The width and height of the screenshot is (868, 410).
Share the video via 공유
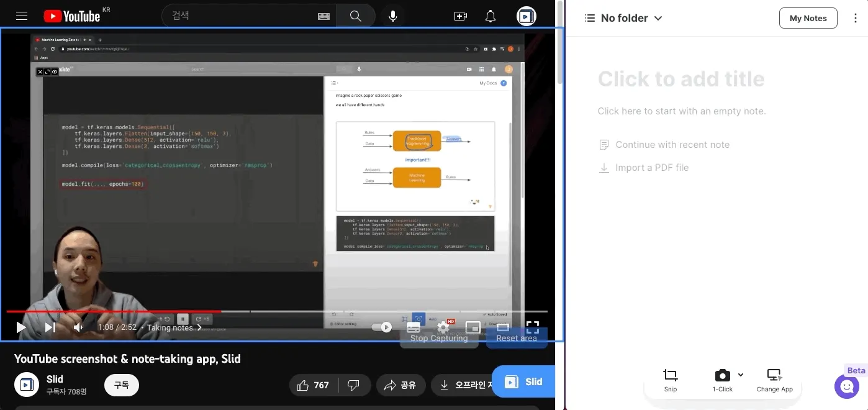tap(400, 385)
